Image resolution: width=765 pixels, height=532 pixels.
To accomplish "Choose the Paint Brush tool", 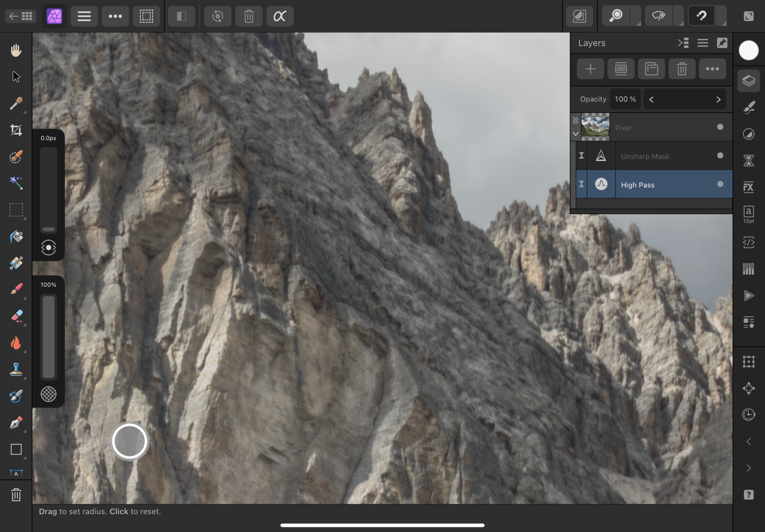I will 16,289.
